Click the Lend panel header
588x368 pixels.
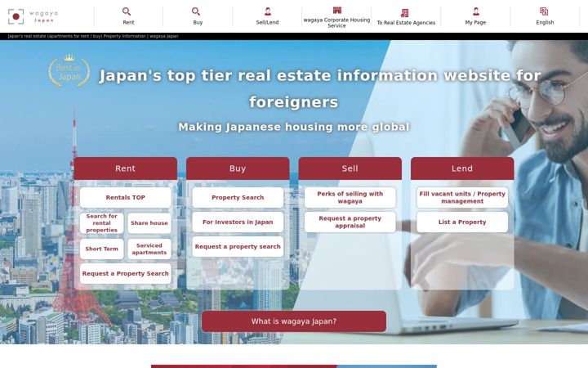click(x=462, y=168)
